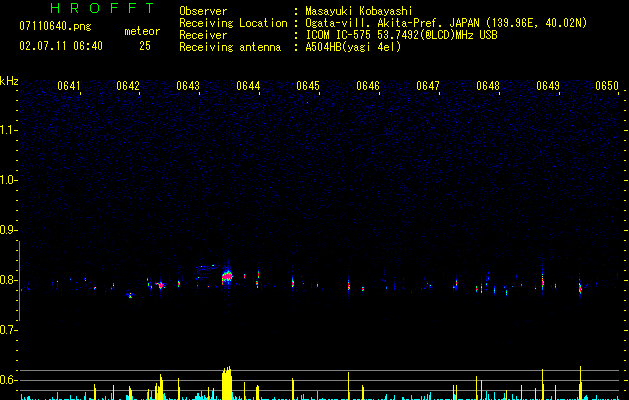Click time marker 0647
Image resolution: width=629 pixels, height=400 pixels.
coord(428,86)
